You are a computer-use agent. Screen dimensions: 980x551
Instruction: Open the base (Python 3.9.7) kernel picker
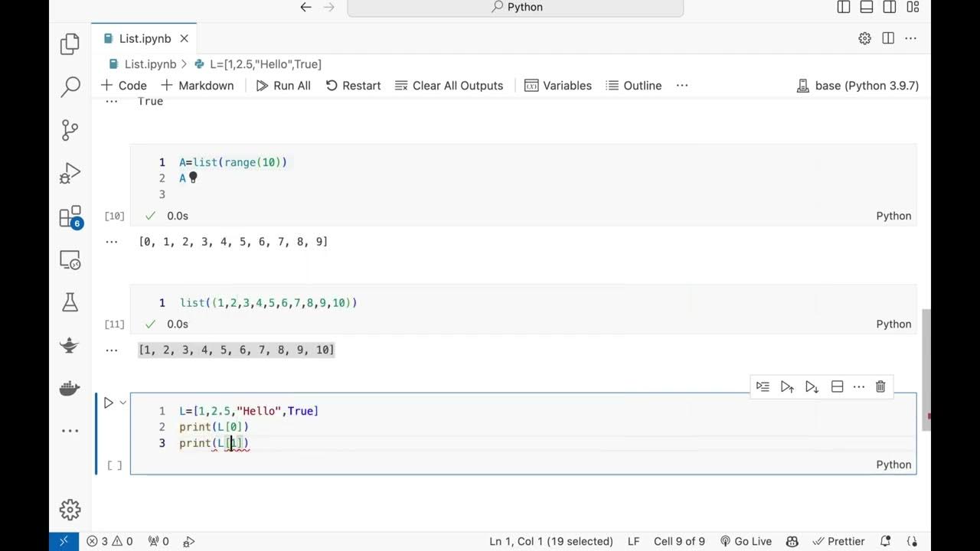point(857,86)
